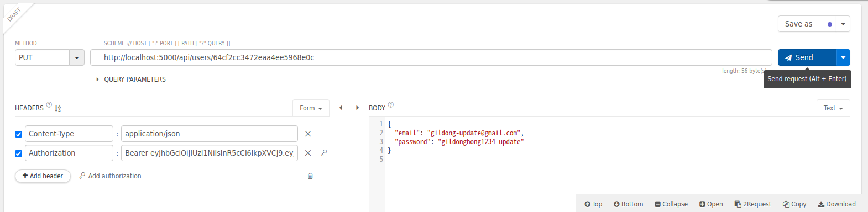Viewport: 868px width, 212px height.
Task: Click the Add authorization link
Action: point(110,176)
